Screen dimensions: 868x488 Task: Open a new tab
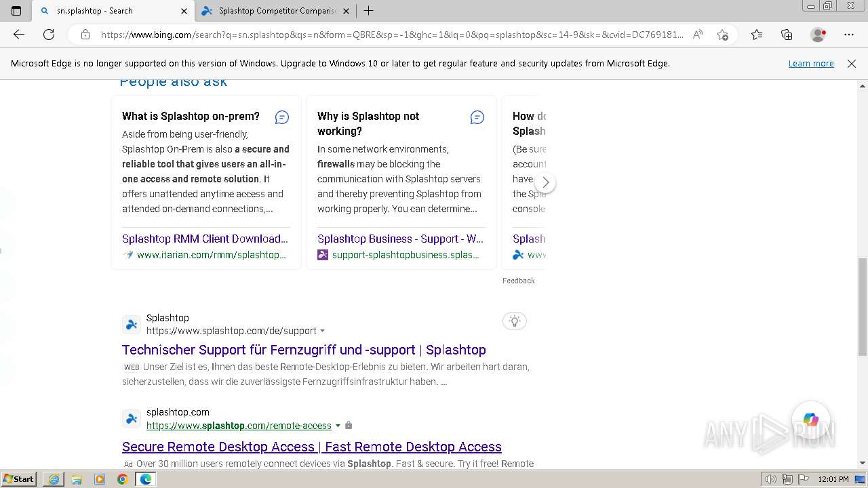pyautogui.click(x=368, y=11)
